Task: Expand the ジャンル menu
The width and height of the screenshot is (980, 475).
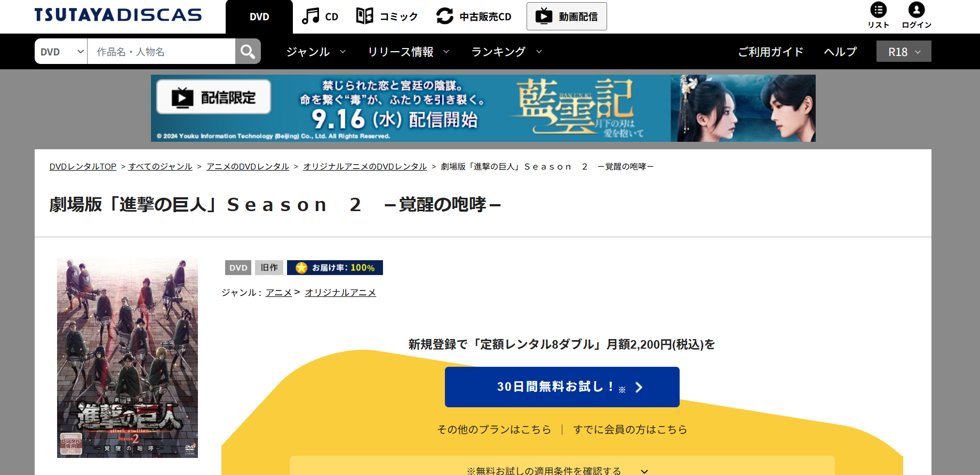Action: pyautogui.click(x=316, y=52)
